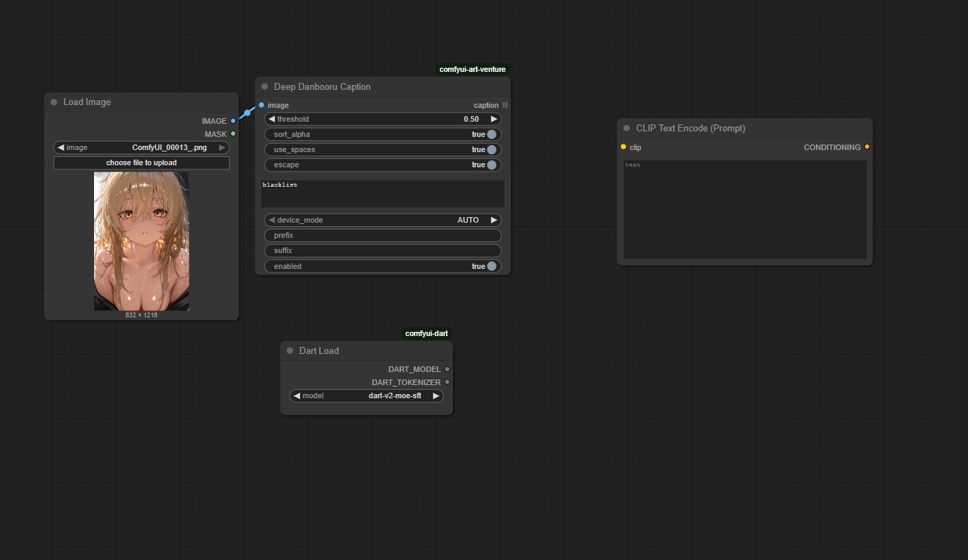Select the CLIP Text Encode (Prompt) title

coord(691,129)
